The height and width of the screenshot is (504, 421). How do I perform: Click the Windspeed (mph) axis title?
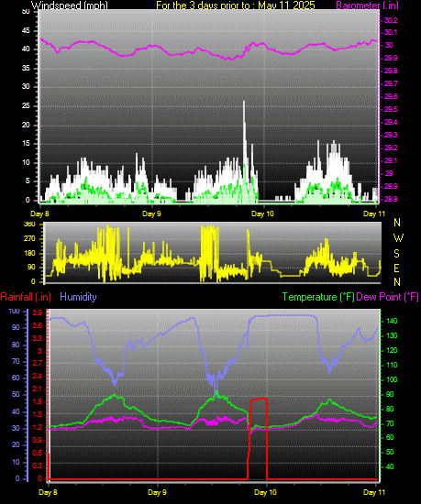point(69,5)
